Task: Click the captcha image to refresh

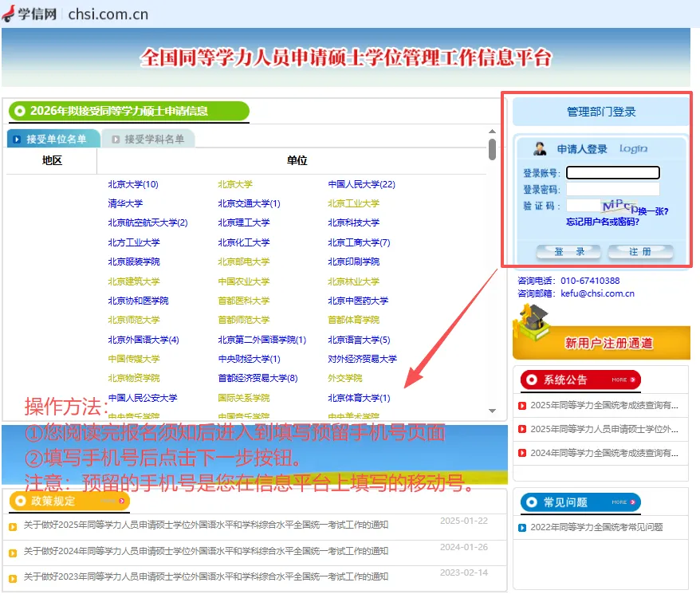Action: (619, 206)
